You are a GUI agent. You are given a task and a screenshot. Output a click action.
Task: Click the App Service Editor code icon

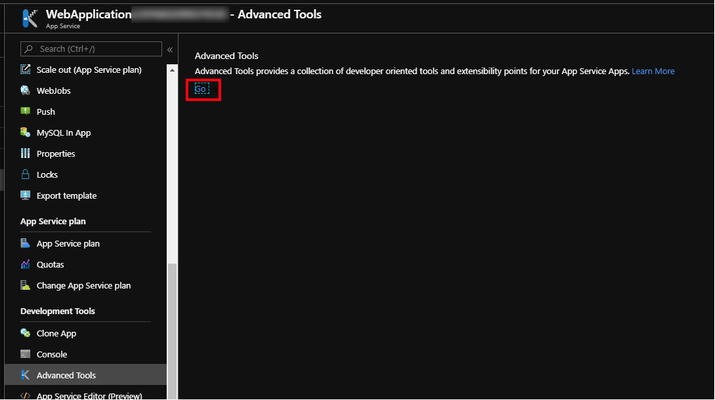coord(25,395)
